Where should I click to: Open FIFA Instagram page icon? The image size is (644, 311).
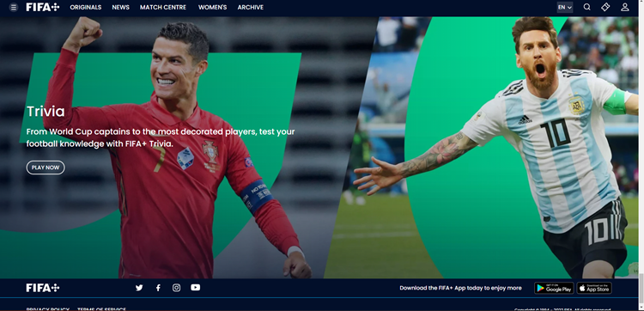click(x=176, y=288)
